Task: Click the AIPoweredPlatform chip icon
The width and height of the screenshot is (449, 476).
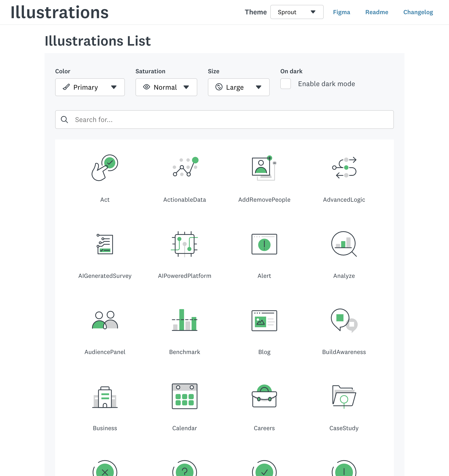Action: tap(185, 244)
